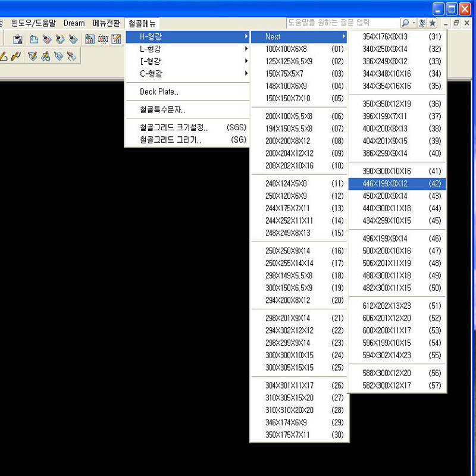Click the plain blue tag icon
Screen dimensions: 476x476
(x=58, y=56)
